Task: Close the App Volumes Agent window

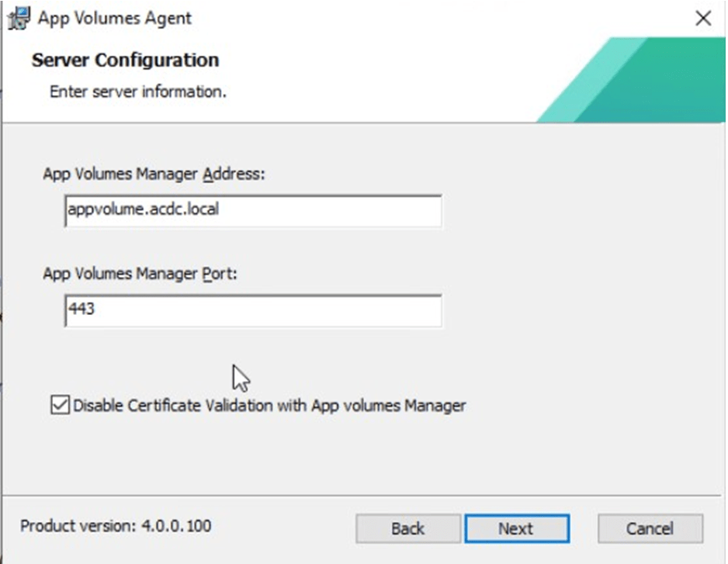Action: click(x=702, y=19)
